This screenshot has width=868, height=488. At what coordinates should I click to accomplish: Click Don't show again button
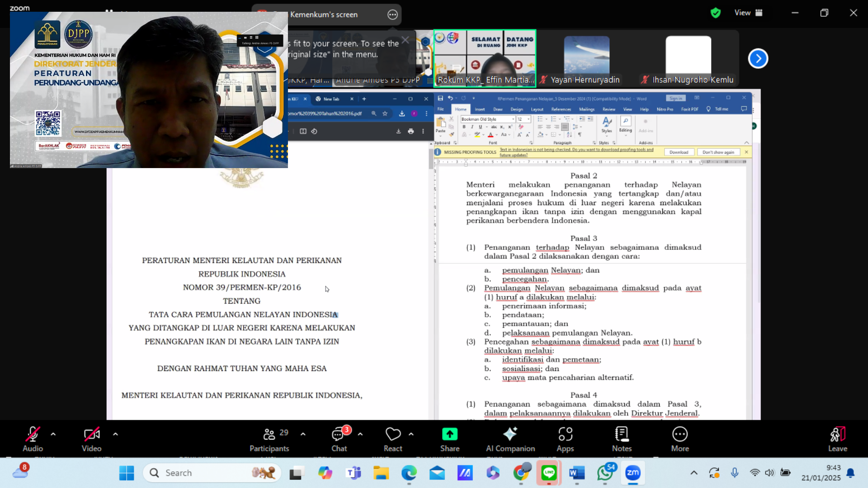tap(718, 152)
